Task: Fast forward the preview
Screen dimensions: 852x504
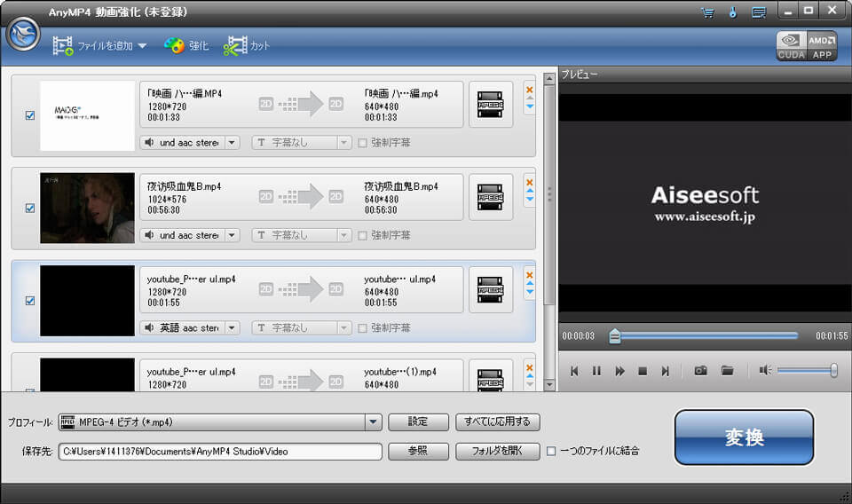Action: click(619, 371)
